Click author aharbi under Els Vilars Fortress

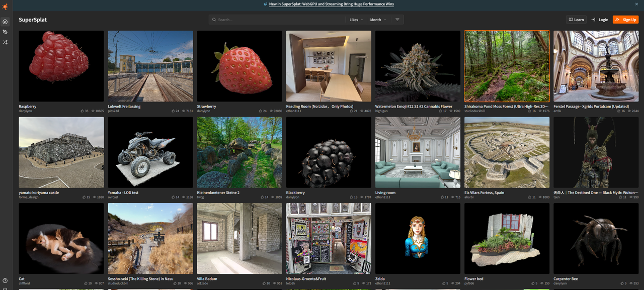469,197
